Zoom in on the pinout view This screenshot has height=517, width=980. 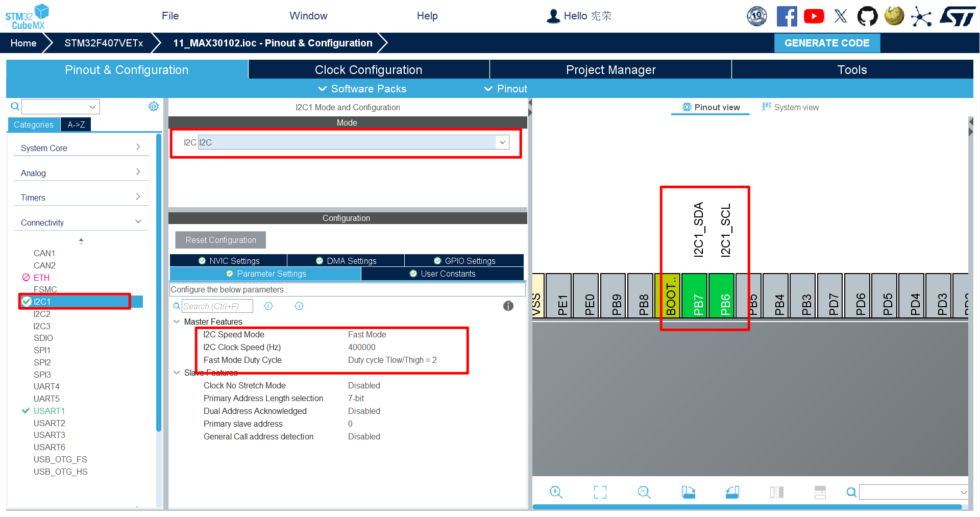pos(556,492)
